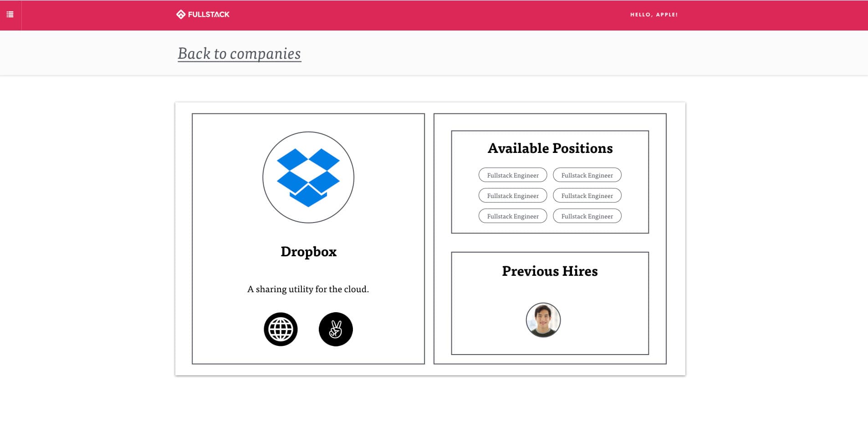Click the Available Positions heading
The width and height of the screenshot is (868, 431).
coord(550,148)
